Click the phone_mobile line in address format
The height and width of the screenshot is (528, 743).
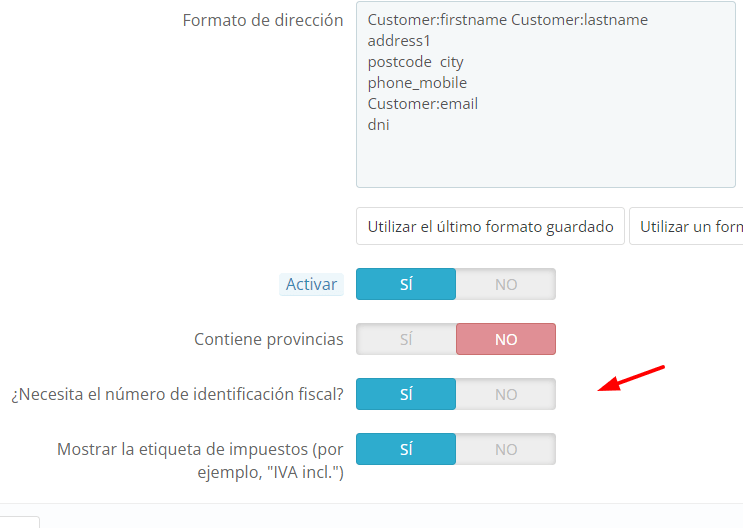click(417, 83)
